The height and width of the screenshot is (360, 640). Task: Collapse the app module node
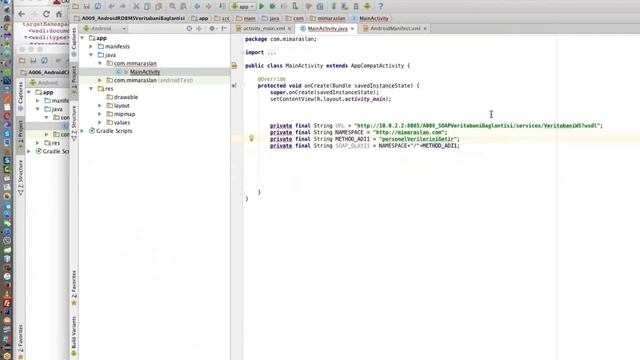(82, 38)
